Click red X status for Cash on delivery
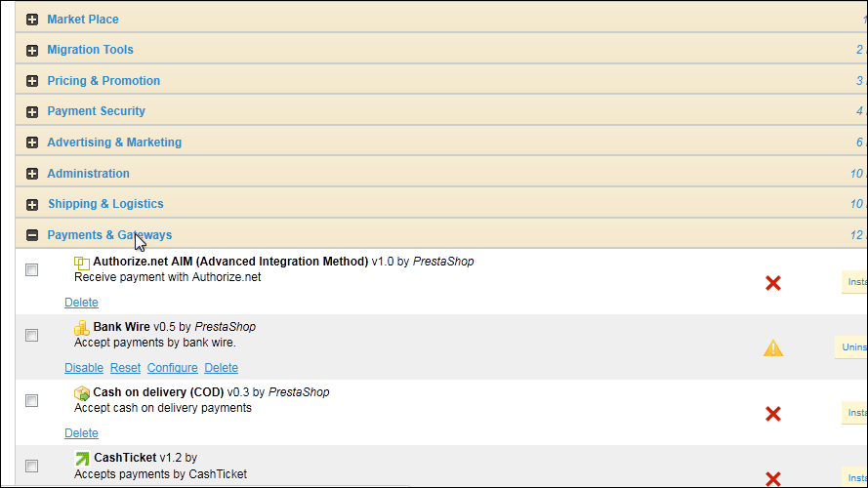Viewport: 868px width, 488px height. click(772, 414)
